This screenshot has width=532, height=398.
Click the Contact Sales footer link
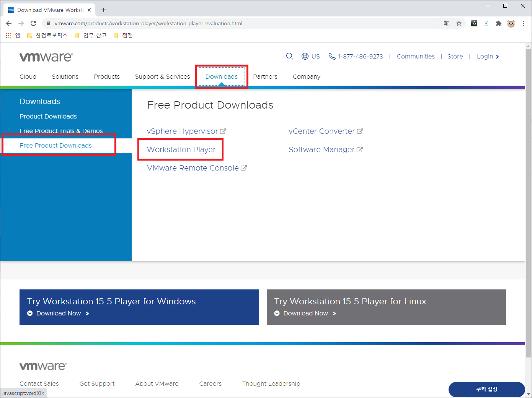pyautogui.click(x=39, y=383)
